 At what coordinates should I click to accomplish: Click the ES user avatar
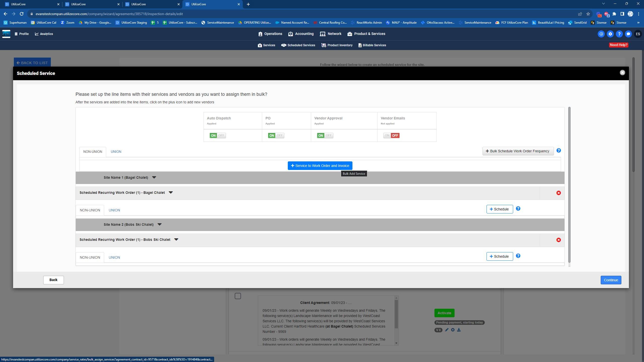(x=637, y=34)
